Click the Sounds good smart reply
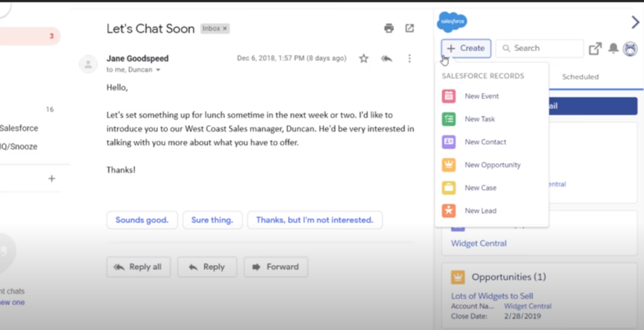 pyautogui.click(x=142, y=220)
